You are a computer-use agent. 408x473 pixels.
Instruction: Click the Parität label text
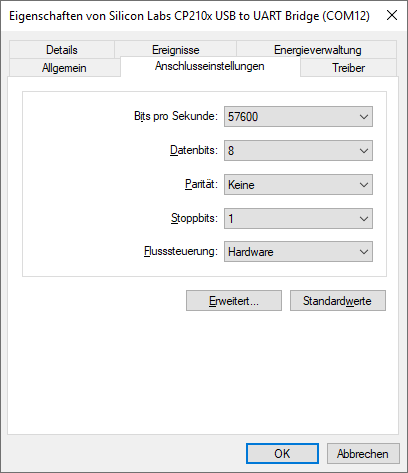tap(201, 184)
